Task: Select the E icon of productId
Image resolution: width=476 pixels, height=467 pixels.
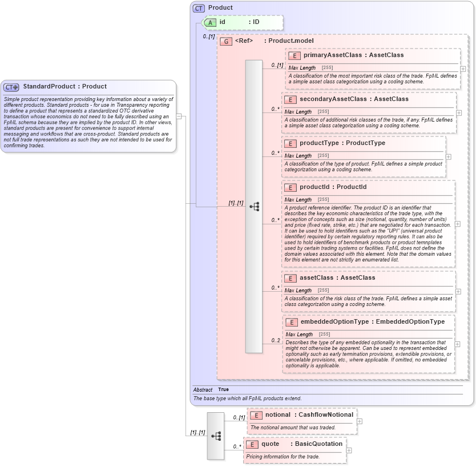Action: 290,187
